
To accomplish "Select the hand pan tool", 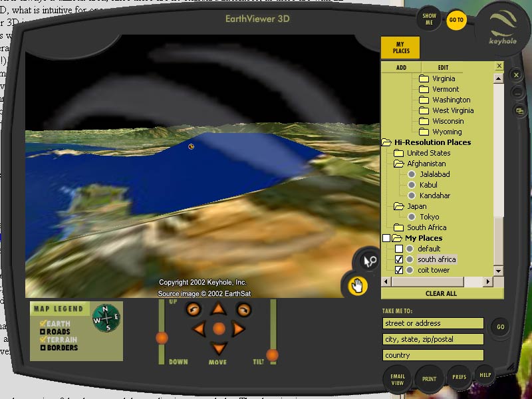I will (x=357, y=286).
